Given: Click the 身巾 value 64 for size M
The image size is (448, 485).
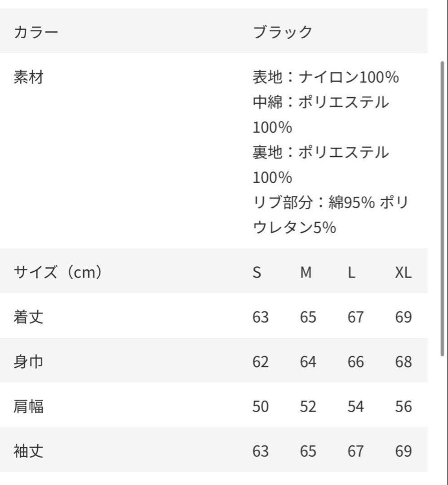Looking at the screenshot, I should (x=308, y=362).
